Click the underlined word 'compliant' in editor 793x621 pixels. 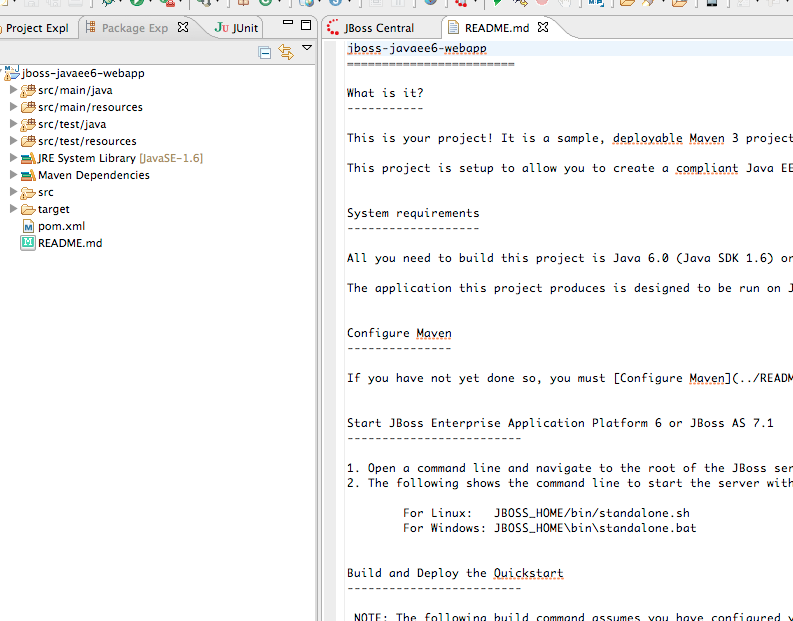707,168
